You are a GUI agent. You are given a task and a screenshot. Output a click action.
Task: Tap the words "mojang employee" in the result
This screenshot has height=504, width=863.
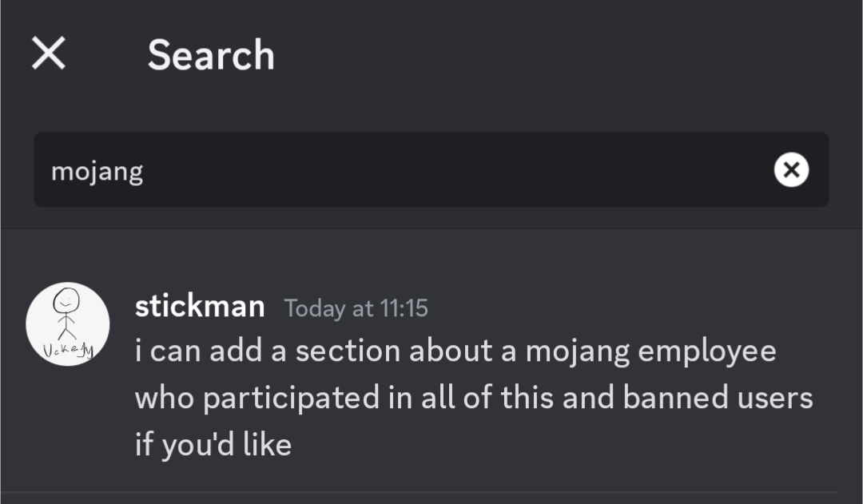click(x=650, y=351)
